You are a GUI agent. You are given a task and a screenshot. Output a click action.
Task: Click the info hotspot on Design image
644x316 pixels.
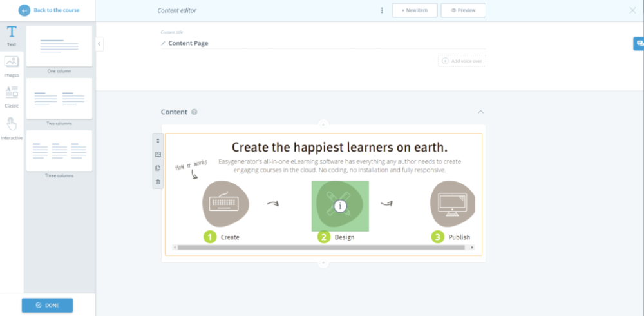click(340, 206)
